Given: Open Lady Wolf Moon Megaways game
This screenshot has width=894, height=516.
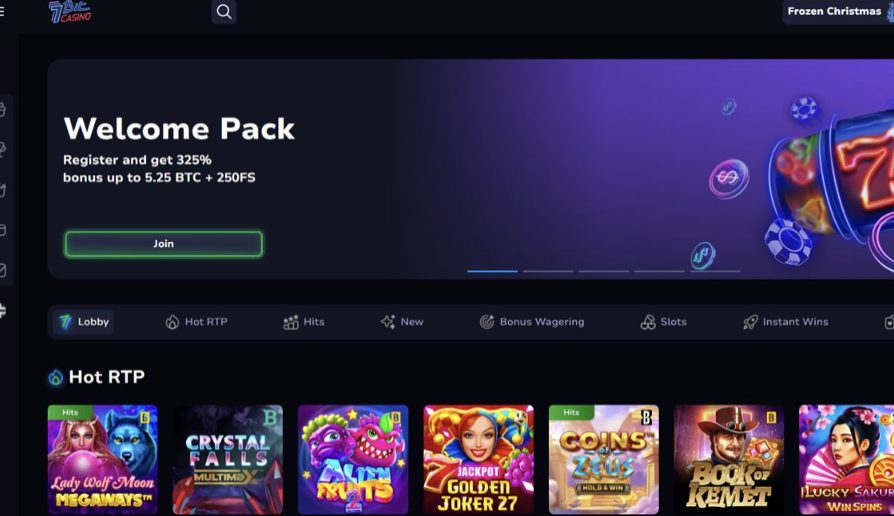Looking at the screenshot, I should click(103, 460).
